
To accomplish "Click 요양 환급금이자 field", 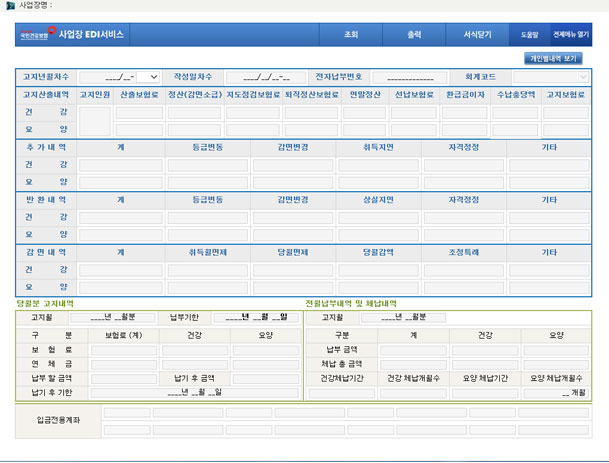I will pos(465,130).
